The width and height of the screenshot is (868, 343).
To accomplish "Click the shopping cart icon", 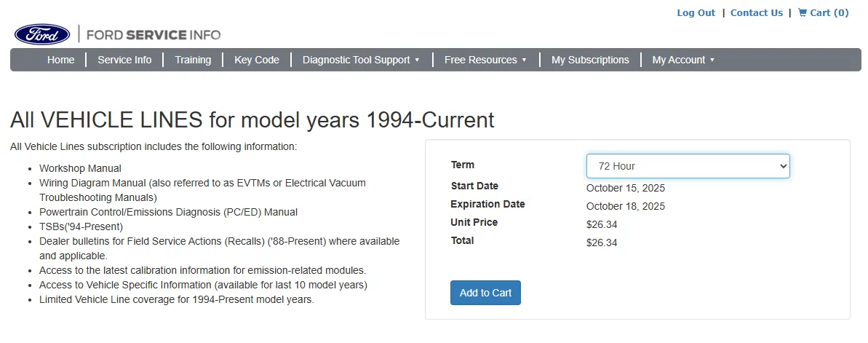I will point(803,12).
